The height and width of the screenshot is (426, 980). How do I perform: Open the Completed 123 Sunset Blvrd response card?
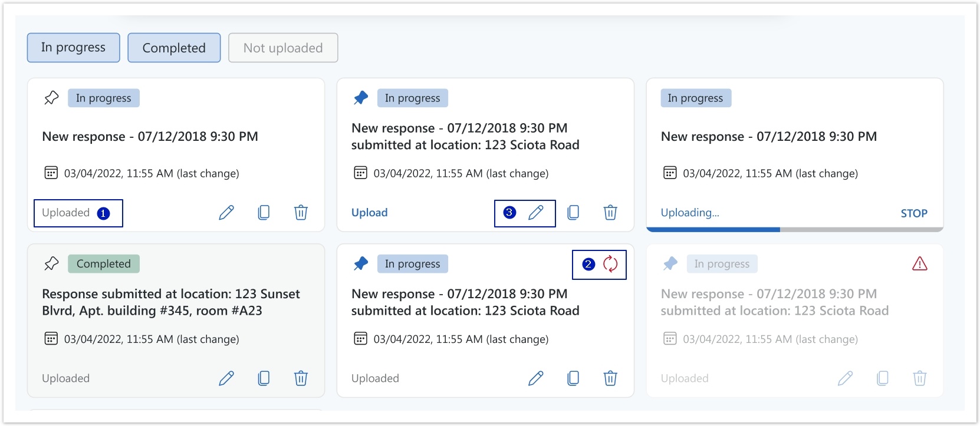click(171, 302)
